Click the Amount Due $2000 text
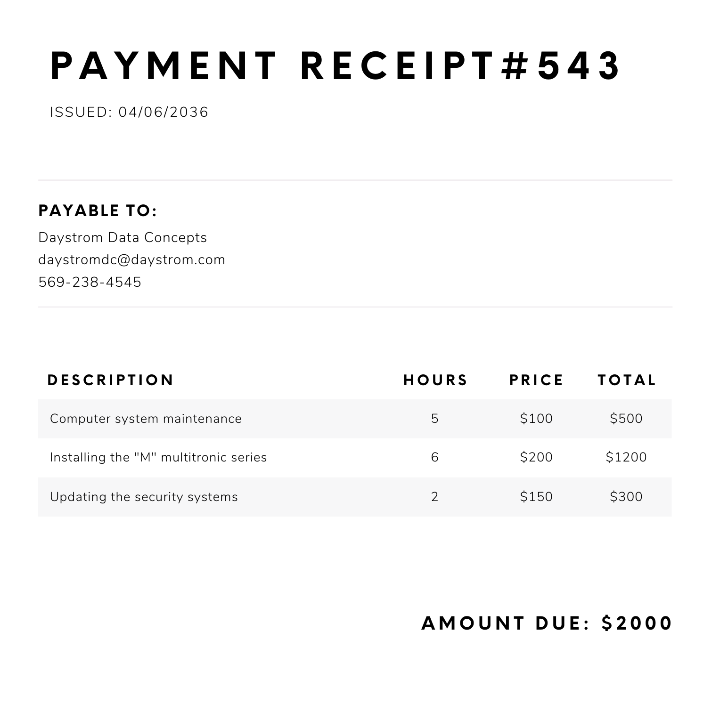Image resolution: width=728 pixels, height=704 pixels. pos(547,623)
